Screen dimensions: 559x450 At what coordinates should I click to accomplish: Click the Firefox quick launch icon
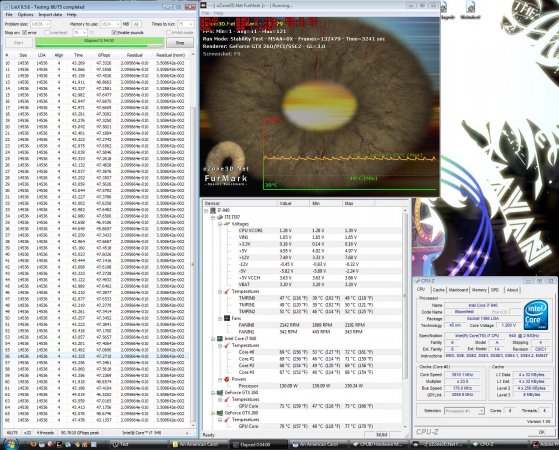point(34,444)
